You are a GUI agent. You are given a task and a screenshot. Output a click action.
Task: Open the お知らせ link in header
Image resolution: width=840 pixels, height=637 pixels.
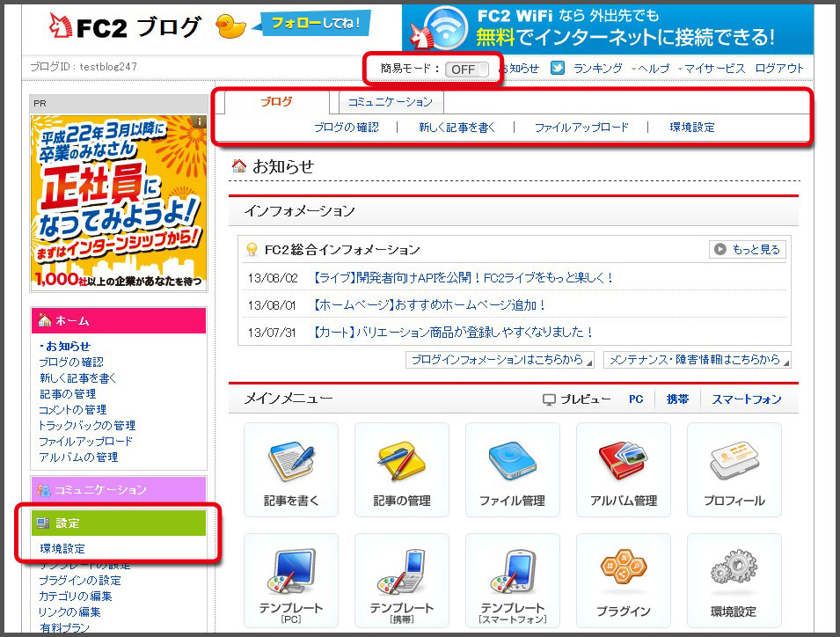(519, 69)
